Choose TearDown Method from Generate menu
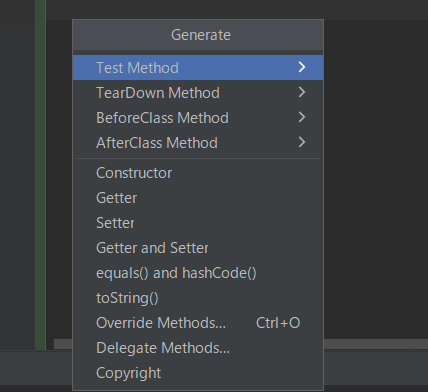428x392 pixels. coord(198,93)
